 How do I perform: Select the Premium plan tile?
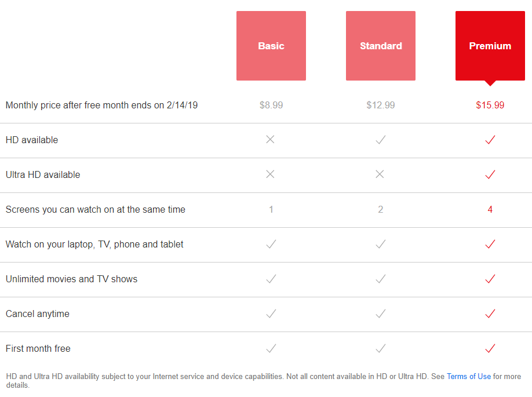(490, 46)
